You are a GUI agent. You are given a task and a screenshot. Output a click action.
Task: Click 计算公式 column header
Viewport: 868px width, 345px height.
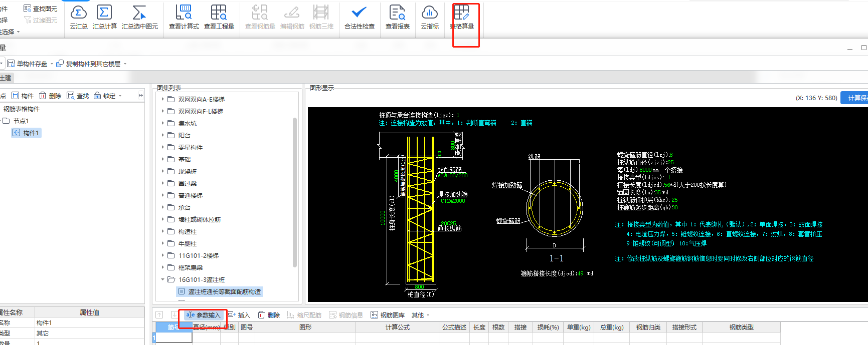(x=397, y=327)
